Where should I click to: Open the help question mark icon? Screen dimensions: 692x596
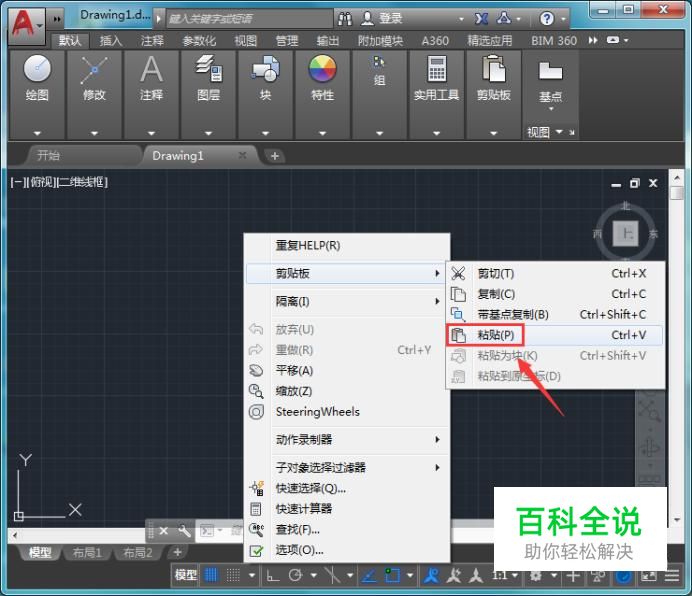tap(546, 19)
